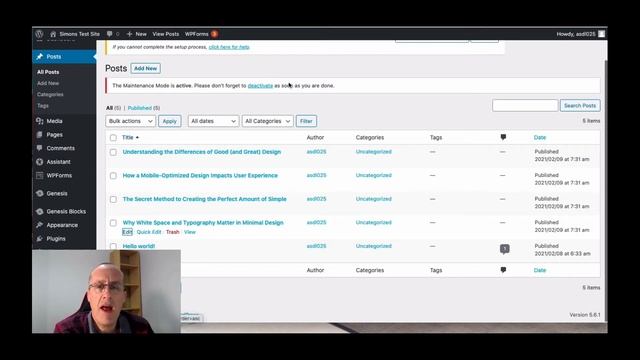Screen dimensions: 640x360
Task: Click the WPForms notification badge
Action: click(214, 34)
